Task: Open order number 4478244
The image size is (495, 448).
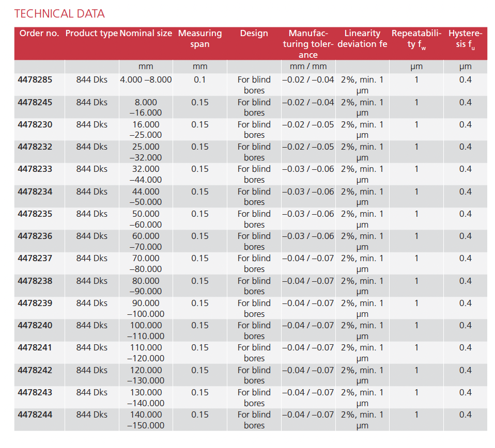Action: 35,414
